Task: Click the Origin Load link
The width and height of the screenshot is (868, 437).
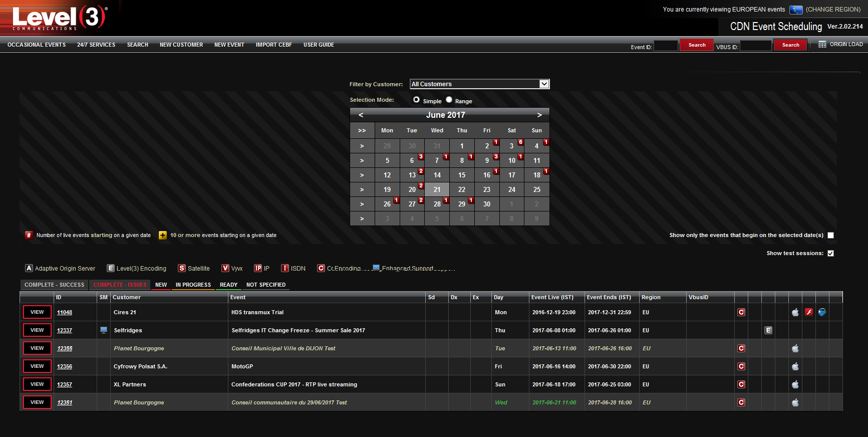Action: pyautogui.click(x=846, y=44)
